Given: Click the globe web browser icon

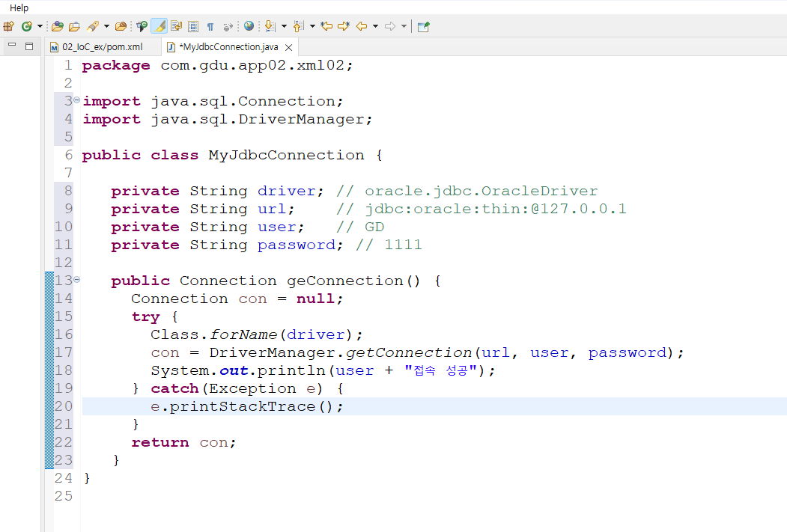Looking at the screenshot, I should coord(249,27).
